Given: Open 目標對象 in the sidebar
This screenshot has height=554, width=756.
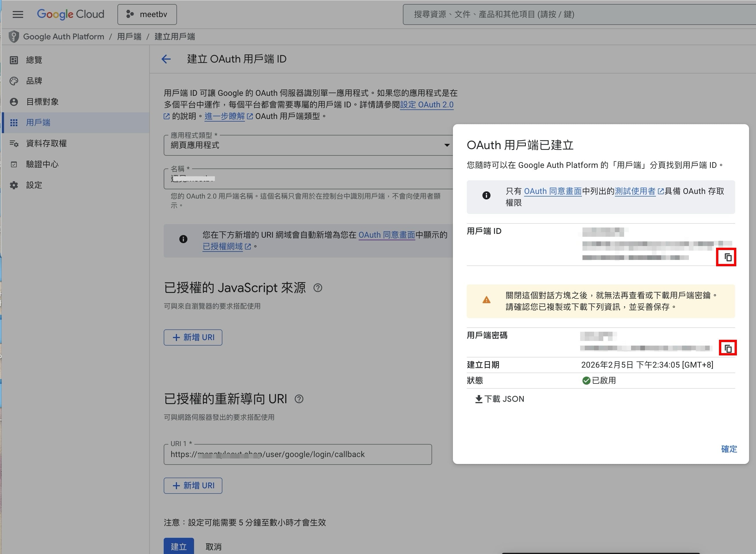Looking at the screenshot, I should point(75,102).
